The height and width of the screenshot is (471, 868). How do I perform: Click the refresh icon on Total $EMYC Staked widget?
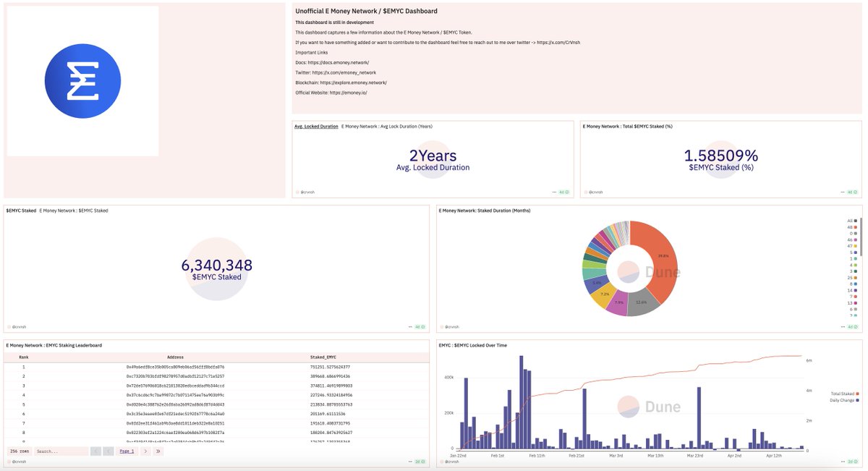(x=856, y=192)
